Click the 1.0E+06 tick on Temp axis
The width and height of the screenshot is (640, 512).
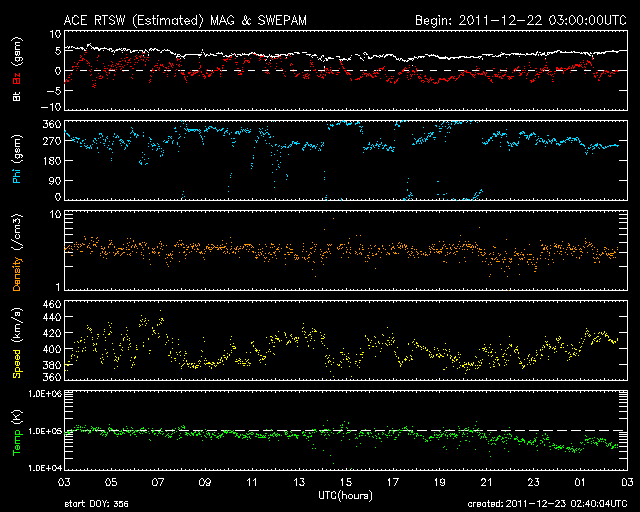pyautogui.click(x=41, y=395)
